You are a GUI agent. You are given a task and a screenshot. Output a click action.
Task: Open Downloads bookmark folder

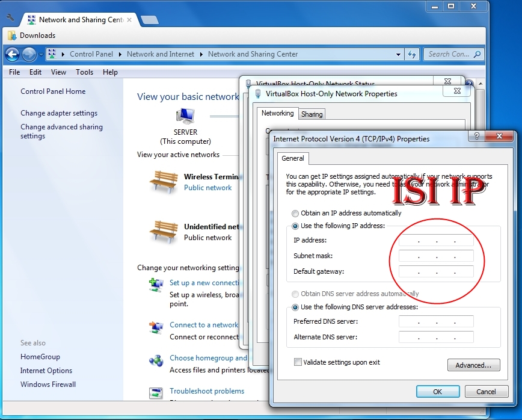(31, 36)
